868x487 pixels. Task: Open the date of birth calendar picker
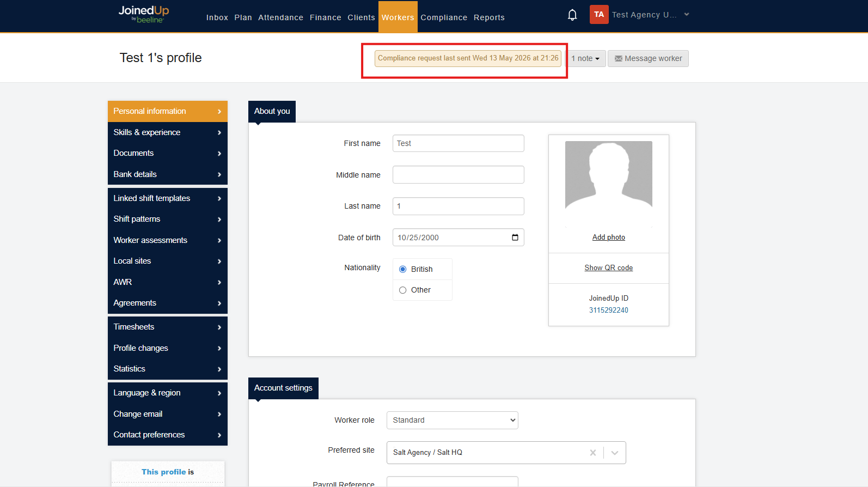(515, 238)
